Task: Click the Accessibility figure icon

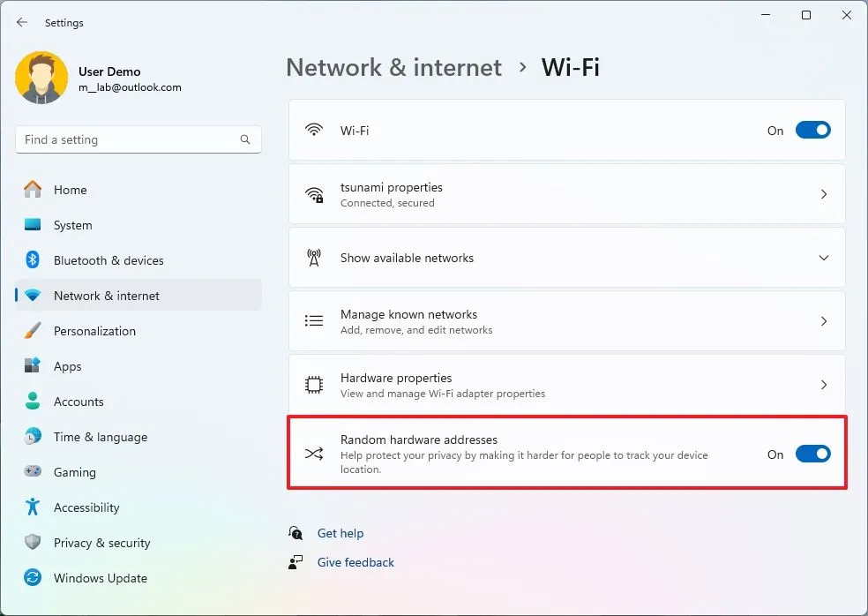Action: tap(33, 507)
